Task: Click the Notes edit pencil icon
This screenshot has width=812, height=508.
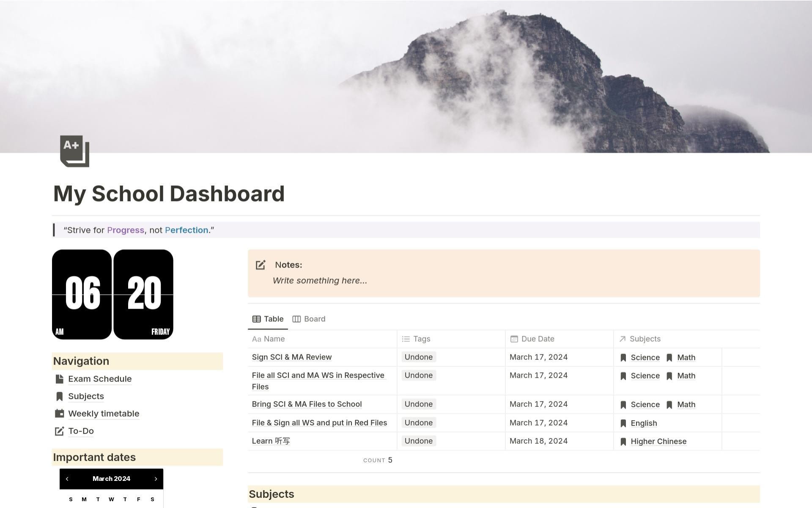Action: point(261,265)
